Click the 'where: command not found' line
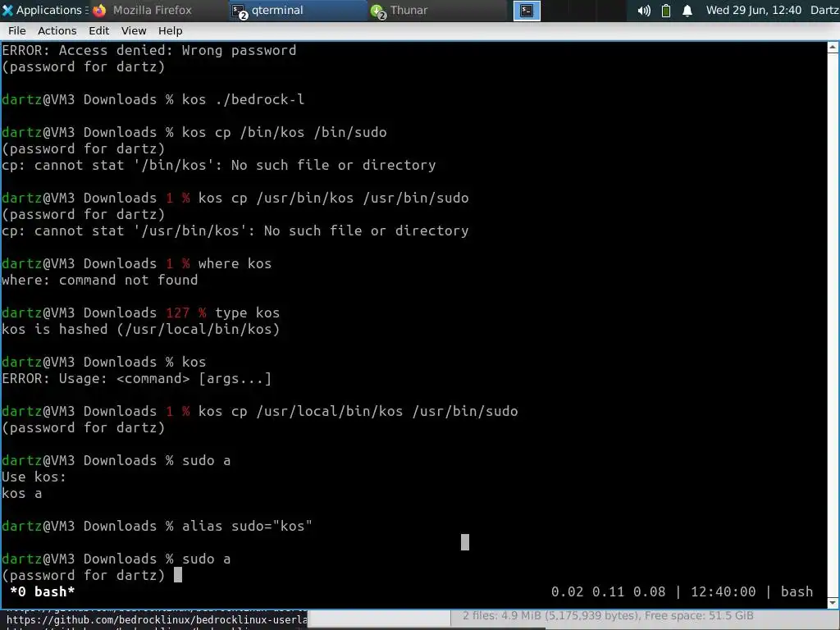This screenshot has width=840, height=630. pos(99,281)
